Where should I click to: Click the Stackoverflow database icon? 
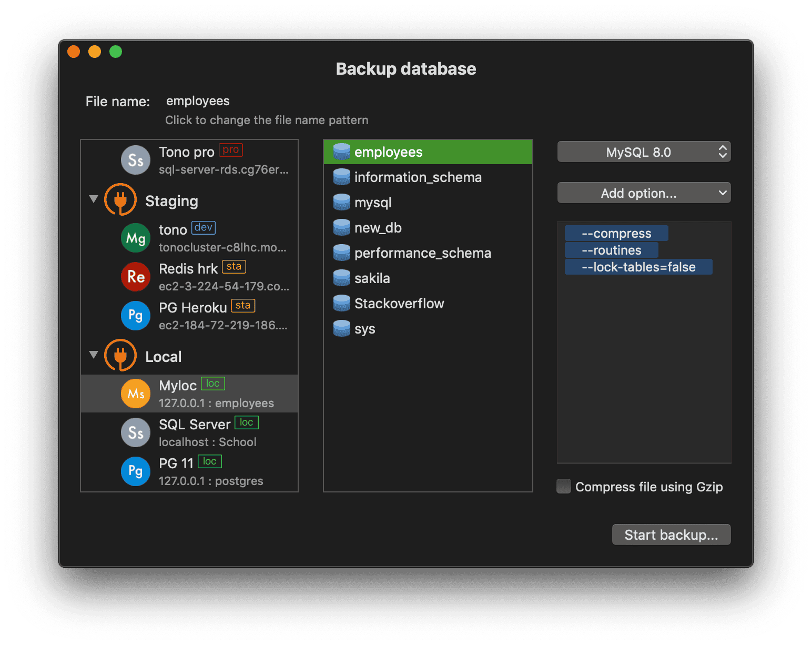pyautogui.click(x=342, y=303)
